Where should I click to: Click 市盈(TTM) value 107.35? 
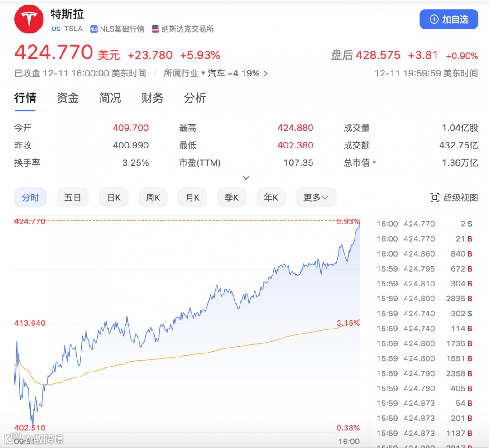pyautogui.click(x=298, y=163)
